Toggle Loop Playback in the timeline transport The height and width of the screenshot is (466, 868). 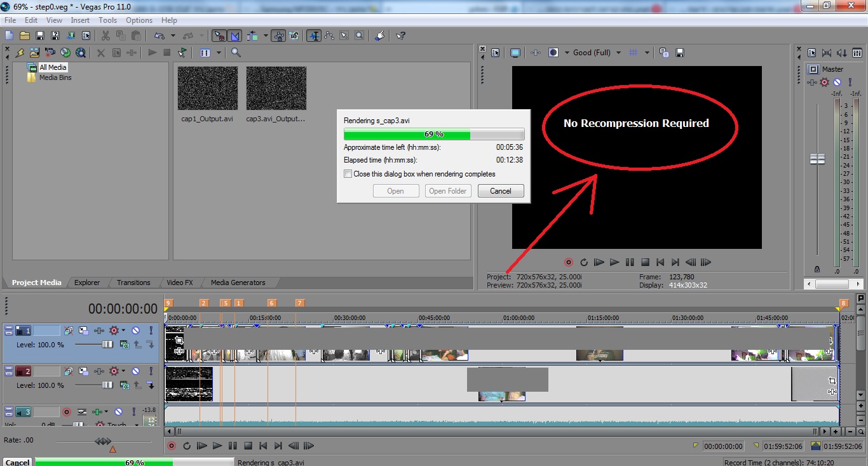point(187,446)
